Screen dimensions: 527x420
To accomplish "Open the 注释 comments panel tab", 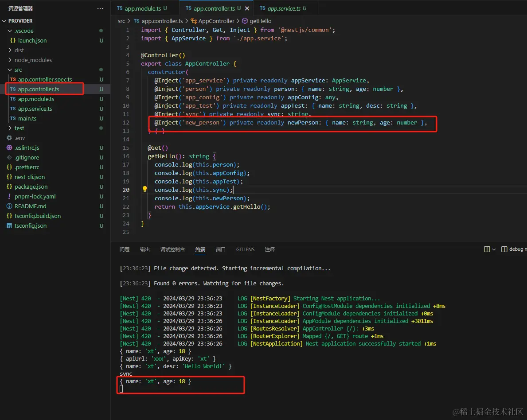I will [270, 249].
